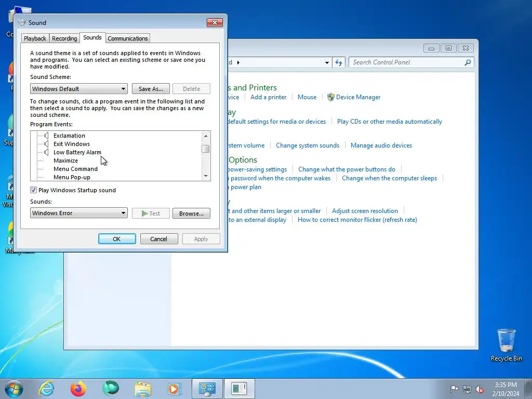
Task: Select the Exit Windows program event
Action: coord(72,144)
